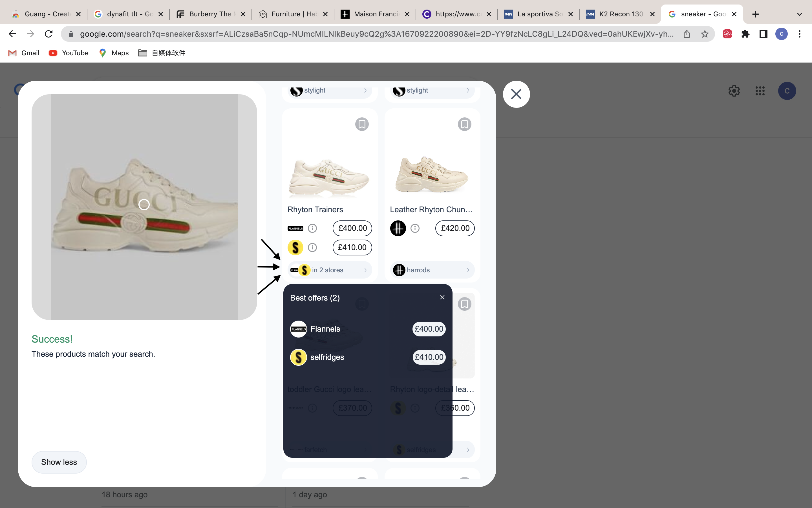
Task: Open the Extensions puzzle menu
Action: pyautogui.click(x=745, y=34)
